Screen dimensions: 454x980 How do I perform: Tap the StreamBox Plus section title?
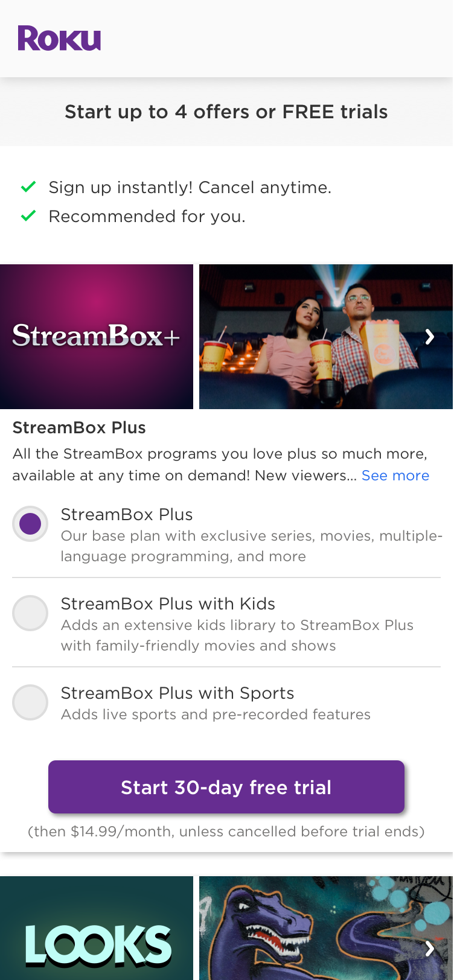(x=79, y=427)
